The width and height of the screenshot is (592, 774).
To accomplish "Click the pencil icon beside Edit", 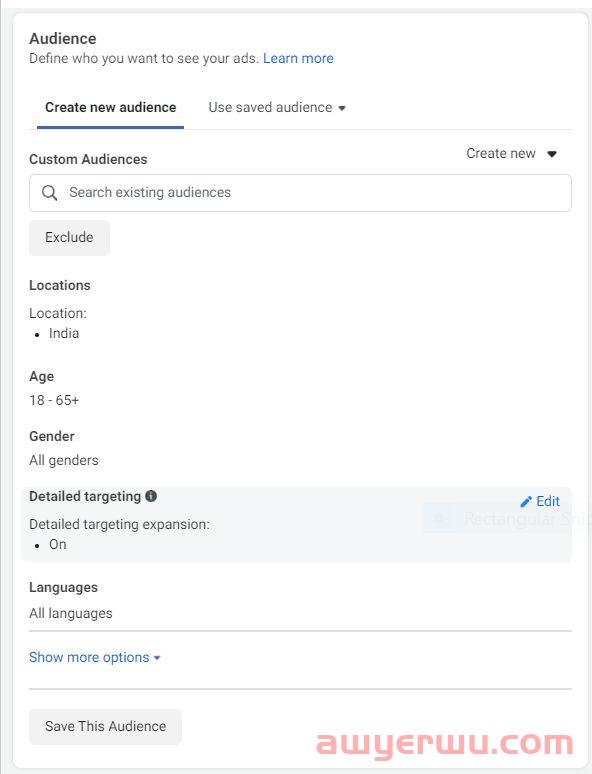I will (526, 502).
